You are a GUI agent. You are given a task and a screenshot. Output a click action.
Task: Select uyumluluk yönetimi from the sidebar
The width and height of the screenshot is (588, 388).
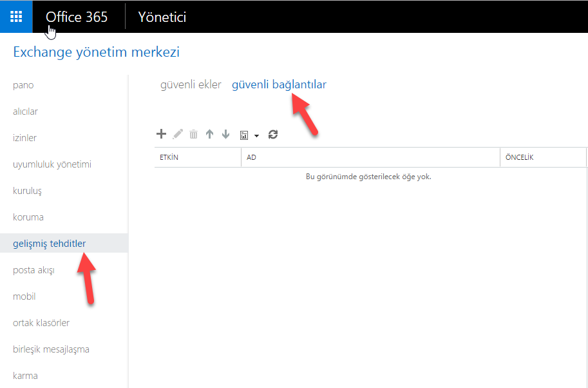click(52, 164)
